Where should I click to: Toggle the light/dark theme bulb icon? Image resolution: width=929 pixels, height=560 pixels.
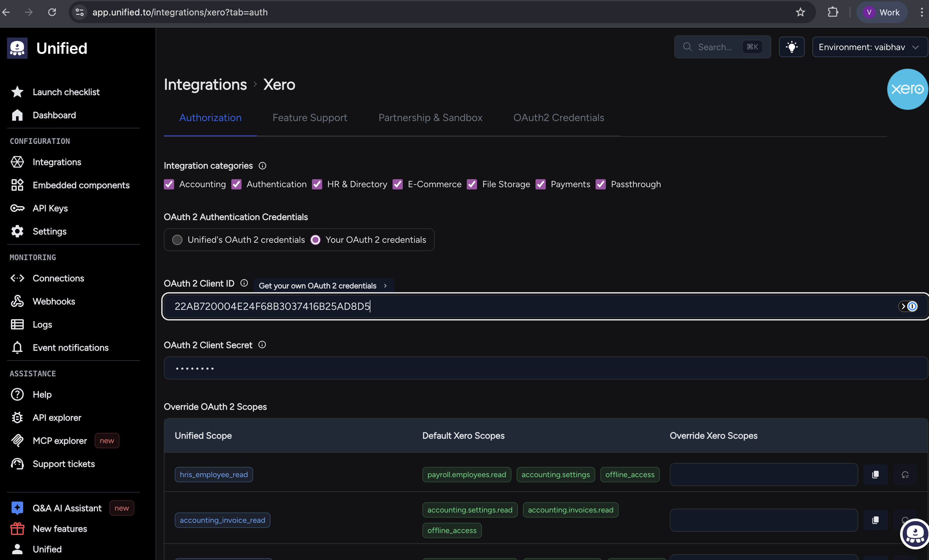[x=792, y=47]
